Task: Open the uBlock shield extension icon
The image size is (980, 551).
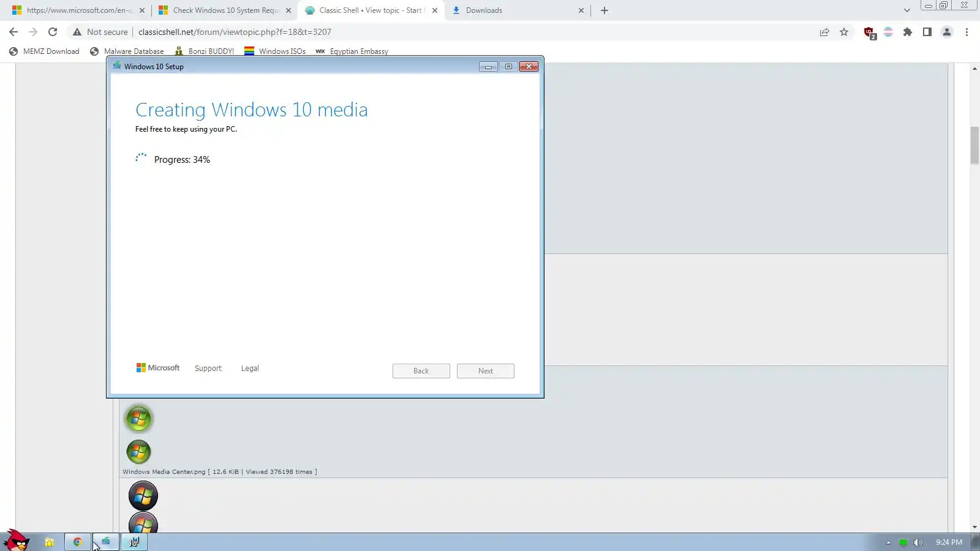Action: pyautogui.click(x=869, y=32)
